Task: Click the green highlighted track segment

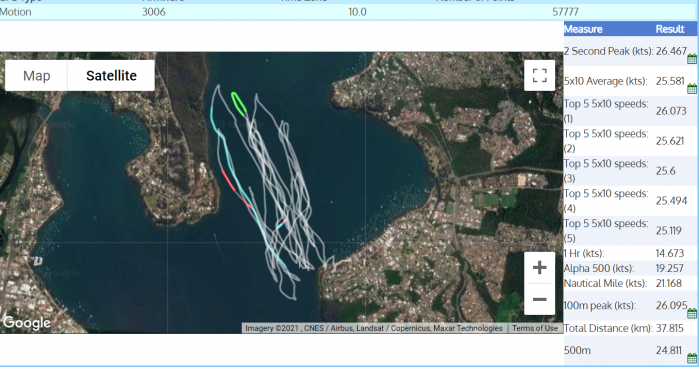Action: pos(239,104)
